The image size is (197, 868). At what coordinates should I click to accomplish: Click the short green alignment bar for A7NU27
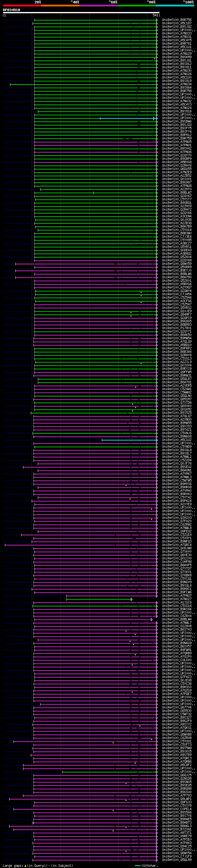99,599
